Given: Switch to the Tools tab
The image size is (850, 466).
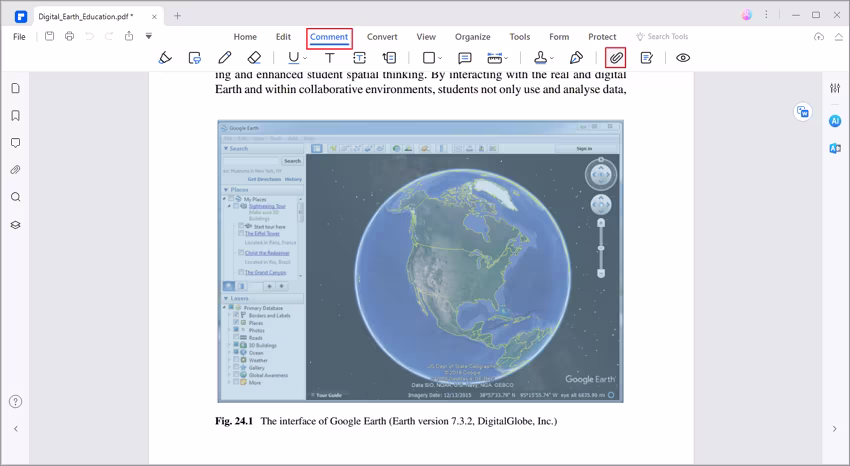Looking at the screenshot, I should tap(519, 37).
